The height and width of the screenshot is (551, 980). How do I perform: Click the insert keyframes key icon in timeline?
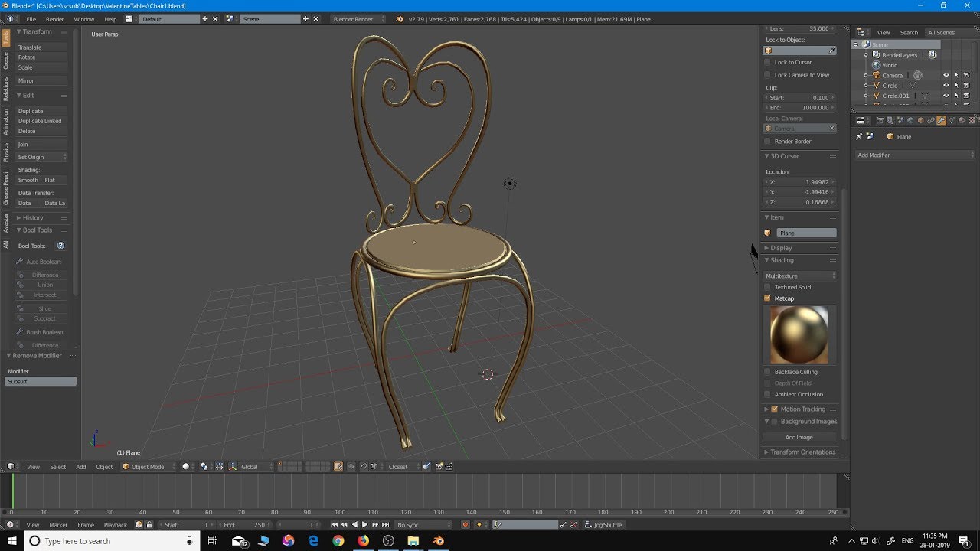tap(563, 525)
